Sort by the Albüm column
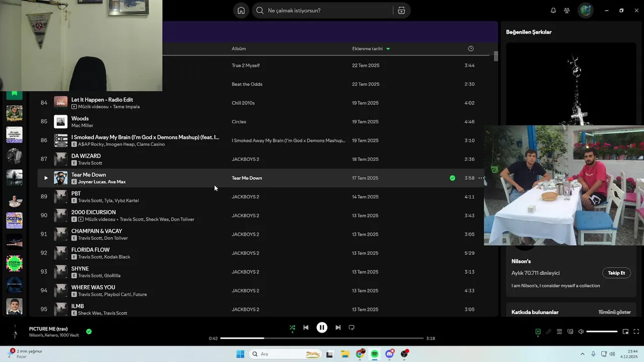Screen dimensions: 644x362 click(238, 49)
